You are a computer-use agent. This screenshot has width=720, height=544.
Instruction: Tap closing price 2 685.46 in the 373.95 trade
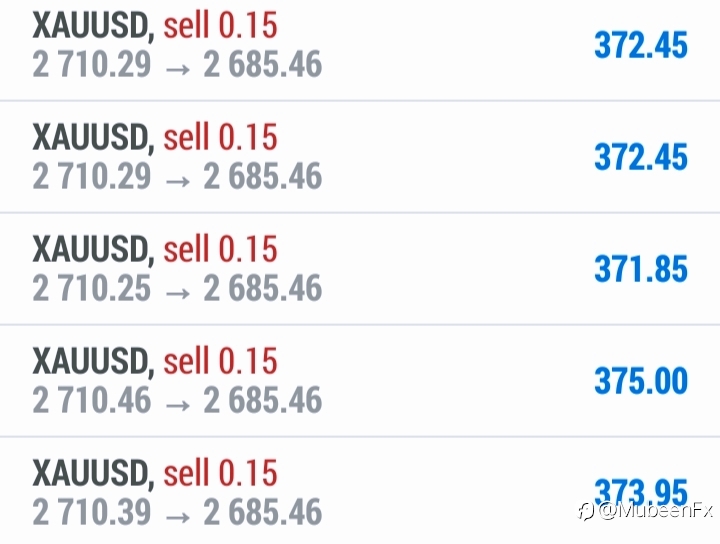coord(263,512)
